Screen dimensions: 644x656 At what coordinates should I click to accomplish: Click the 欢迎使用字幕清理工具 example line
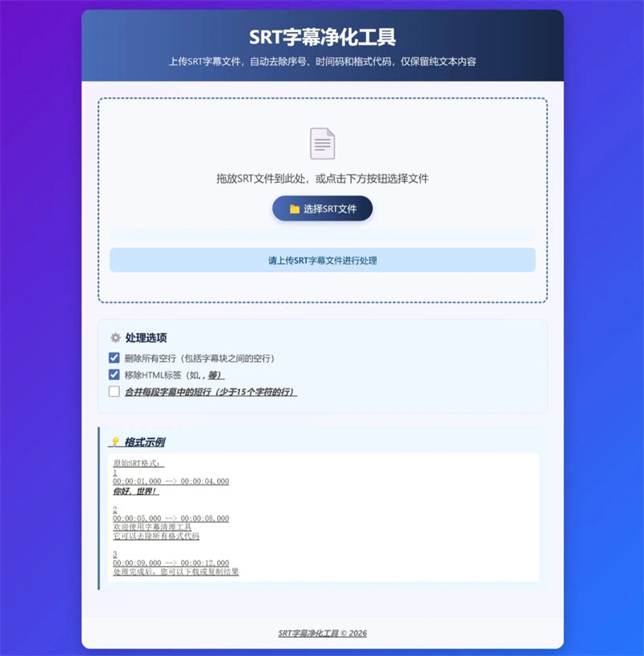point(152,526)
